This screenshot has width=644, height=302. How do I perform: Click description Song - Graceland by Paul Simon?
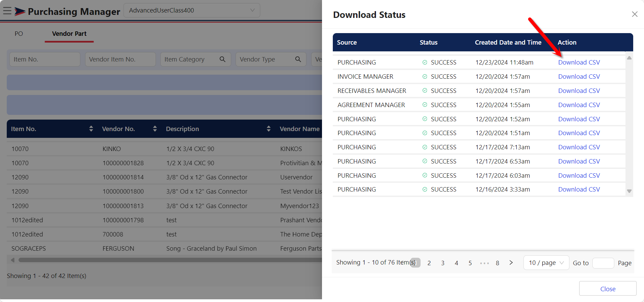(x=211, y=249)
